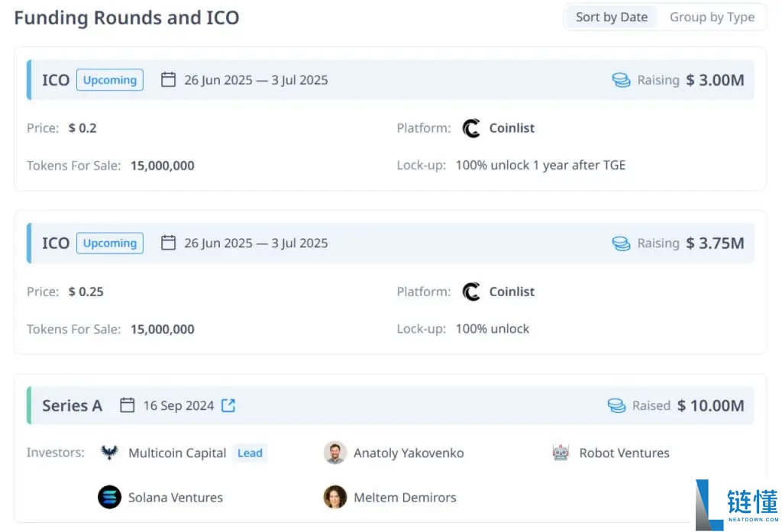The height and width of the screenshot is (532, 782).
Task: Click the coins icon next to Raising $3.00M
Action: coord(621,80)
